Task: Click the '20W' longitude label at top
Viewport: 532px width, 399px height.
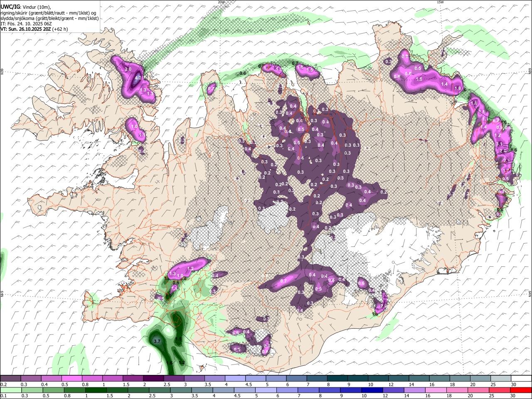Action: 221,2
